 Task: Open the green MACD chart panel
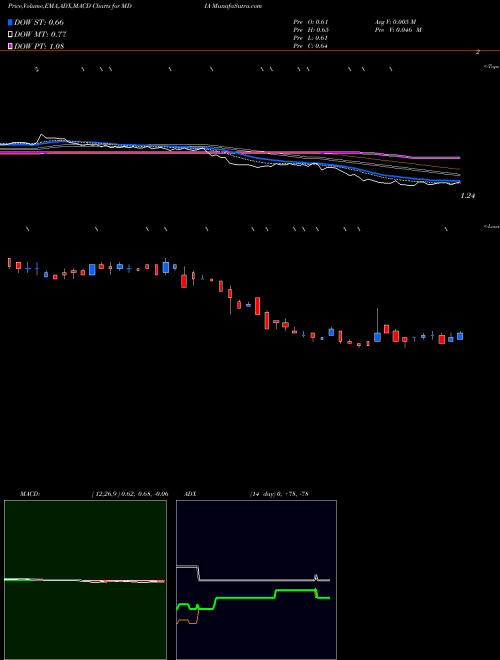(x=85, y=580)
